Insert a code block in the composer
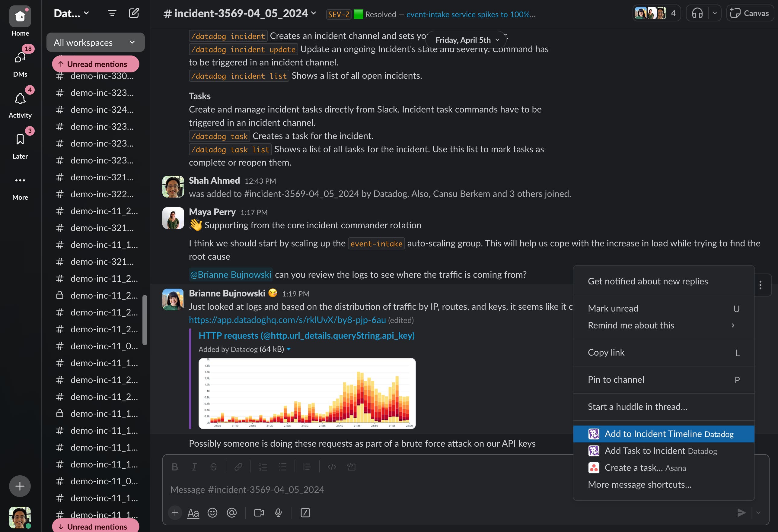Screen dimensions: 778x532 [351, 467]
